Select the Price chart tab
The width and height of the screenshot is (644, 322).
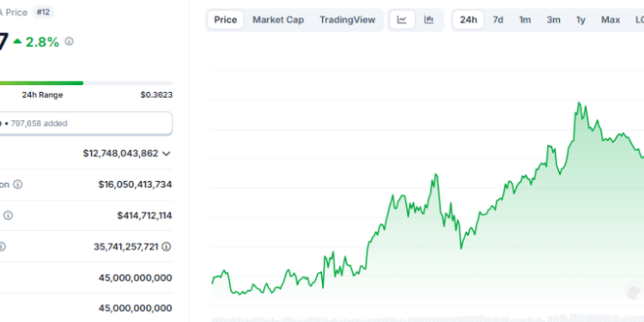(226, 20)
